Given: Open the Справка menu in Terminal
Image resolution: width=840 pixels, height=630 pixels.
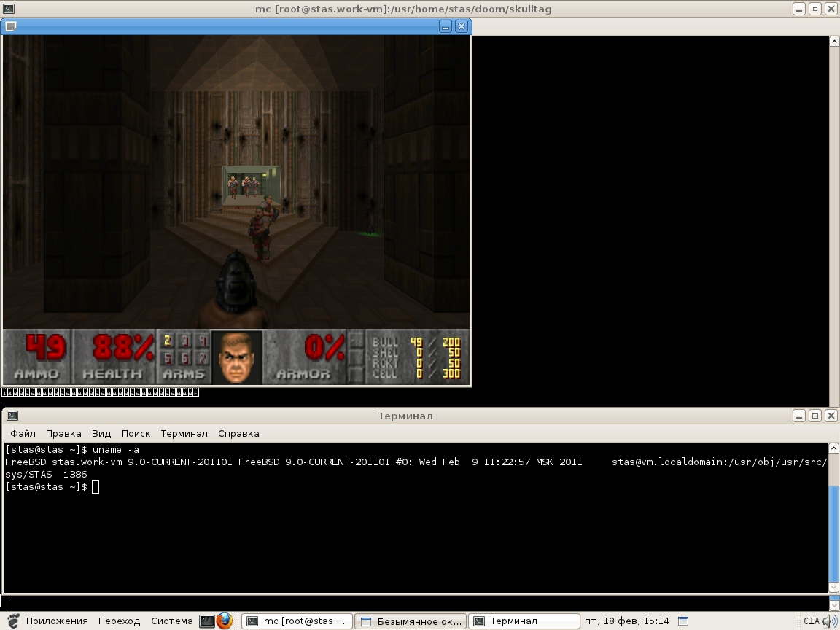Looking at the screenshot, I should pyautogui.click(x=238, y=433).
